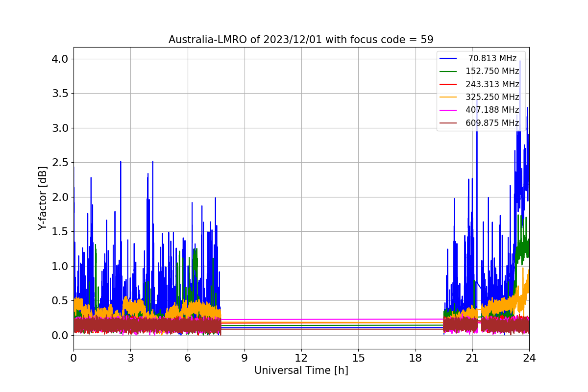The height and width of the screenshot is (392, 588).
Task: Click the red line swatch in legend
Action: (x=448, y=84)
